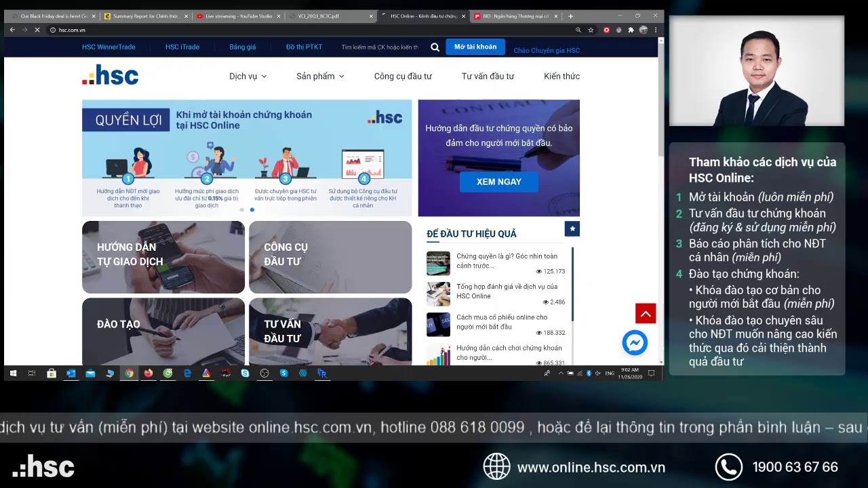Click the red scroll-to-top arrow button
The height and width of the screenshot is (488, 868).
[x=646, y=313]
